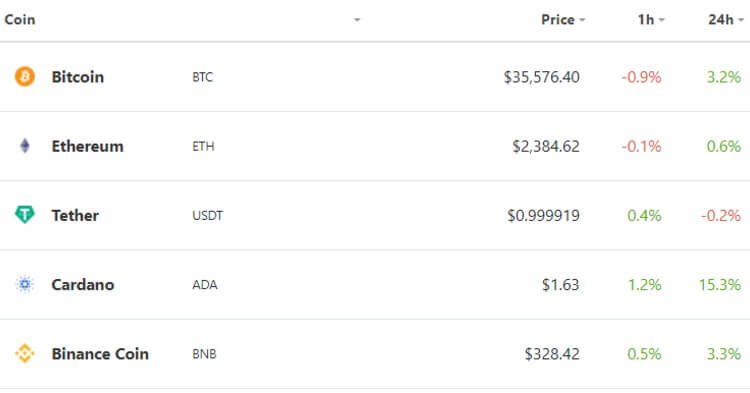
Task: Click the orange Bitcoin logo icon
Action: [x=24, y=76]
